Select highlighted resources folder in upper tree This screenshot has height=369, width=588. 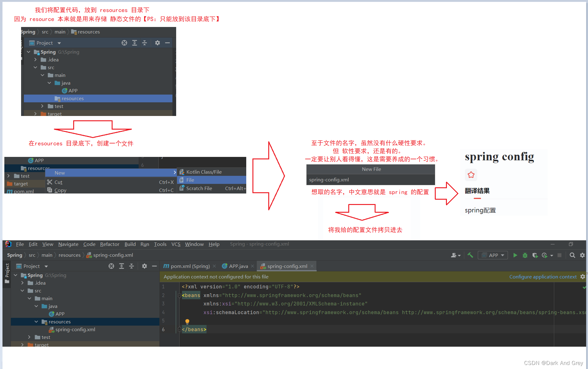pos(98,98)
